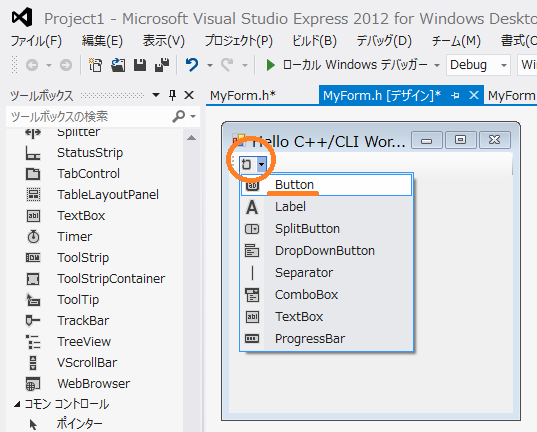Viewport: 537px width, 432px height.
Task: Click the toolbox scroll-up arrow
Action: pyautogui.click(x=191, y=138)
